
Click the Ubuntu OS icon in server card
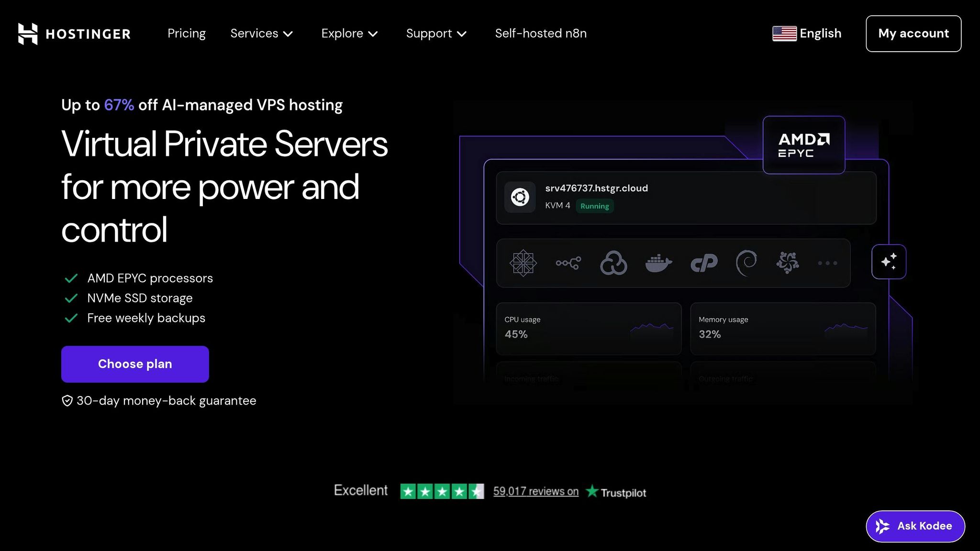click(x=520, y=197)
